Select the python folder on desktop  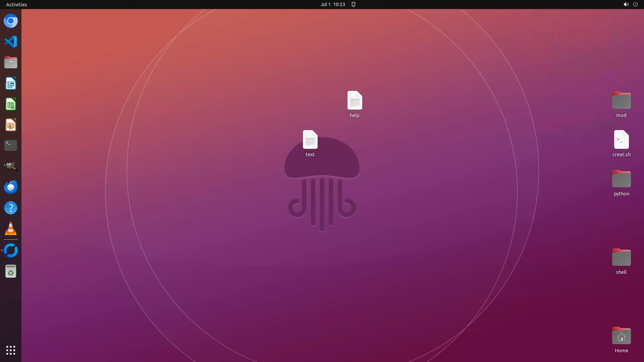click(621, 179)
